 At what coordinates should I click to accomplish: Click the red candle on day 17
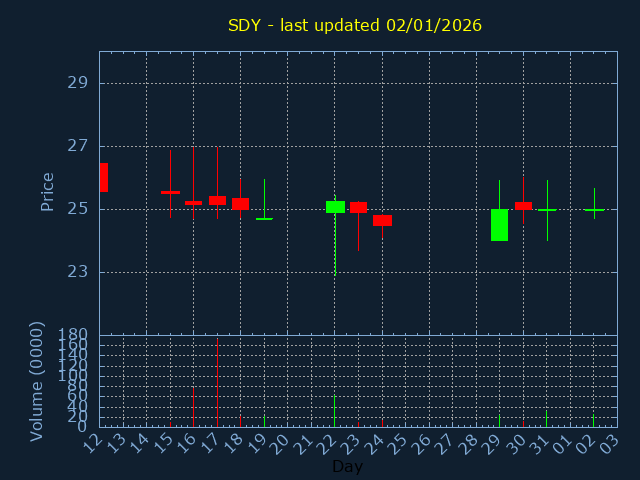pyautogui.click(x=217, y=200)
